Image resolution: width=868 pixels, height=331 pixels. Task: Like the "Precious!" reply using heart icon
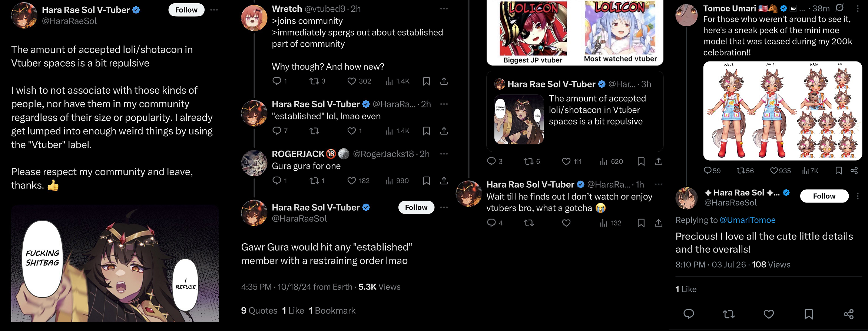pos(769,314)
